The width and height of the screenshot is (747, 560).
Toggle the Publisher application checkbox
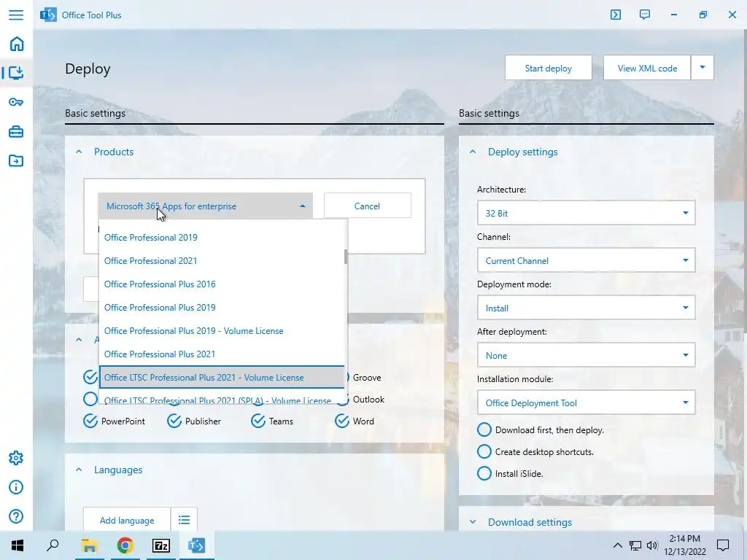pos(174,421)
